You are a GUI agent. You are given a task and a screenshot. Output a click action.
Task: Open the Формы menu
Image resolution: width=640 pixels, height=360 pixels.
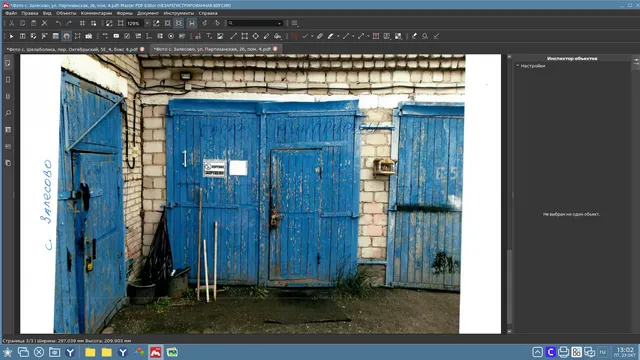[x=124, y=13]
